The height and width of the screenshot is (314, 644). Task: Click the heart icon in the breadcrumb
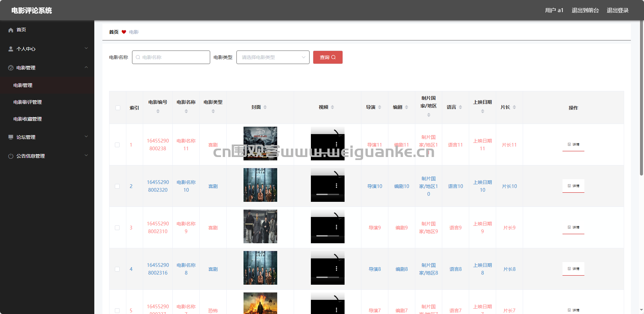click(x=124, y=32)
